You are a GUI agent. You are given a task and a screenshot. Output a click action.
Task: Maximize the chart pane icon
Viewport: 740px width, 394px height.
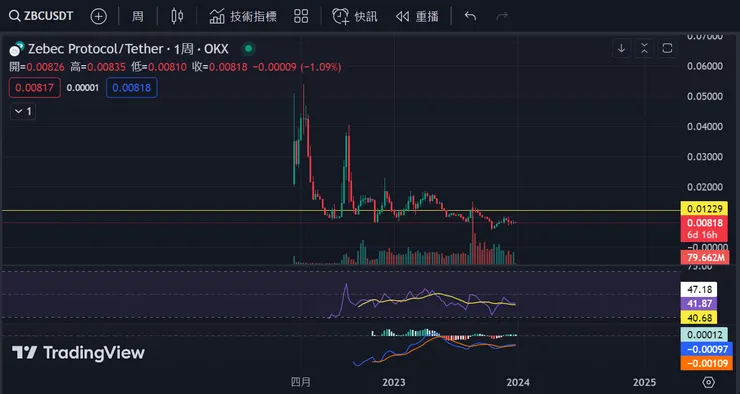[x=667, y=48]
